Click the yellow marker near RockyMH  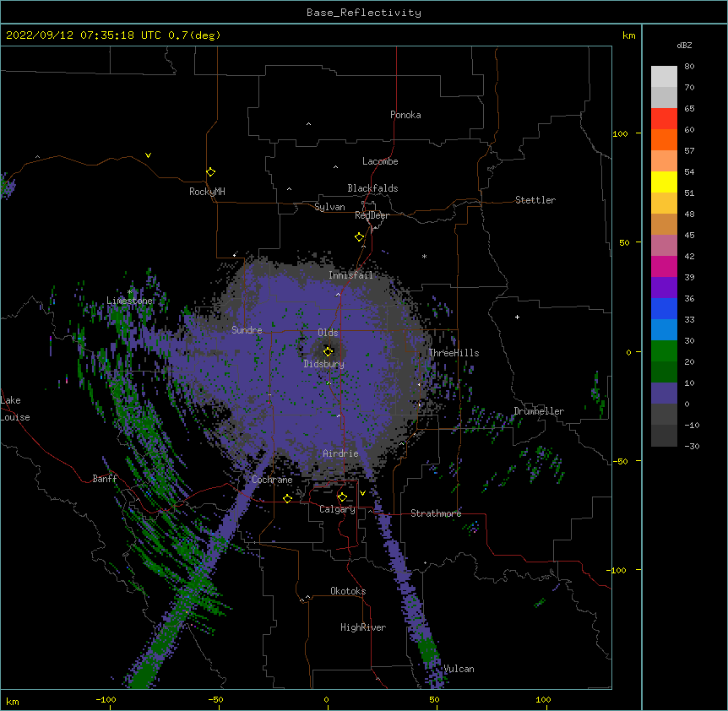[210, 172]
